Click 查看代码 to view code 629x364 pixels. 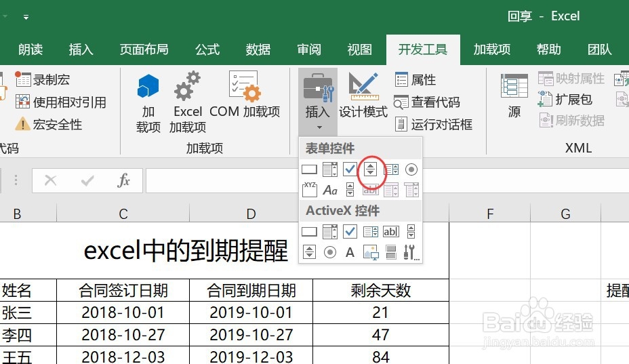(x=426, y=102)
